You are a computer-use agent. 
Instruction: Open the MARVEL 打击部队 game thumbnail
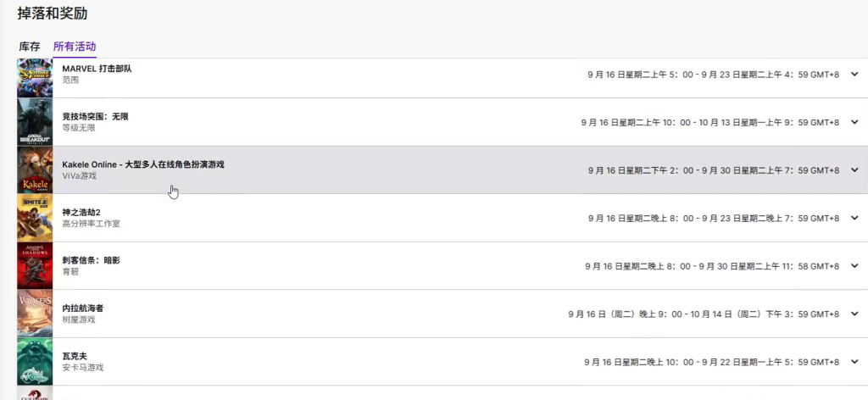point(35,78)
